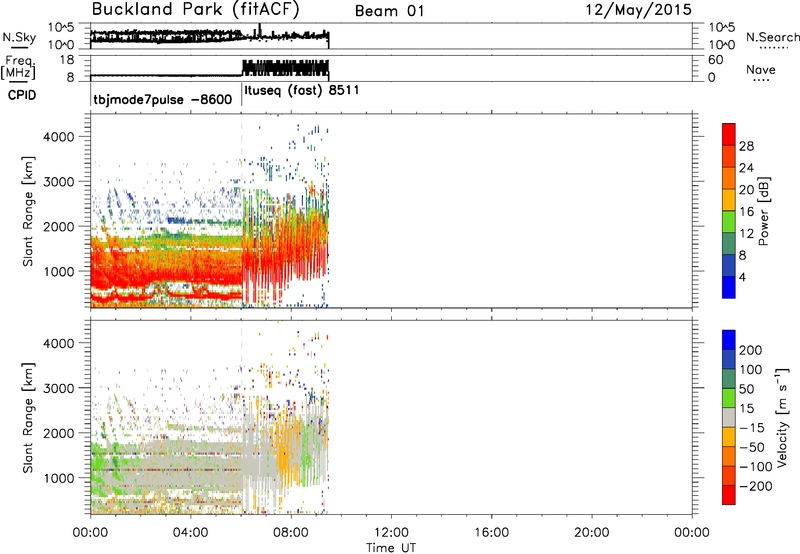
Task: Pick the Velocity segment between -100 and -200
Action: (729, 475)
